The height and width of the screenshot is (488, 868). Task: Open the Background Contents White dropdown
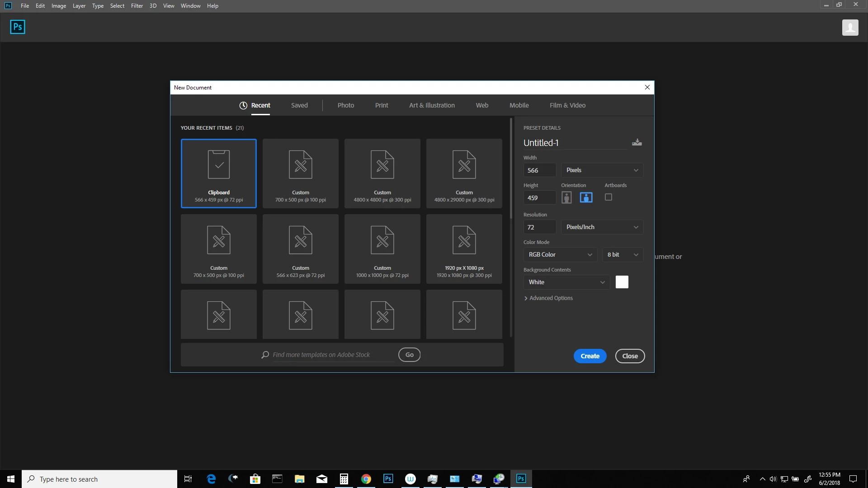coord(566,282)
